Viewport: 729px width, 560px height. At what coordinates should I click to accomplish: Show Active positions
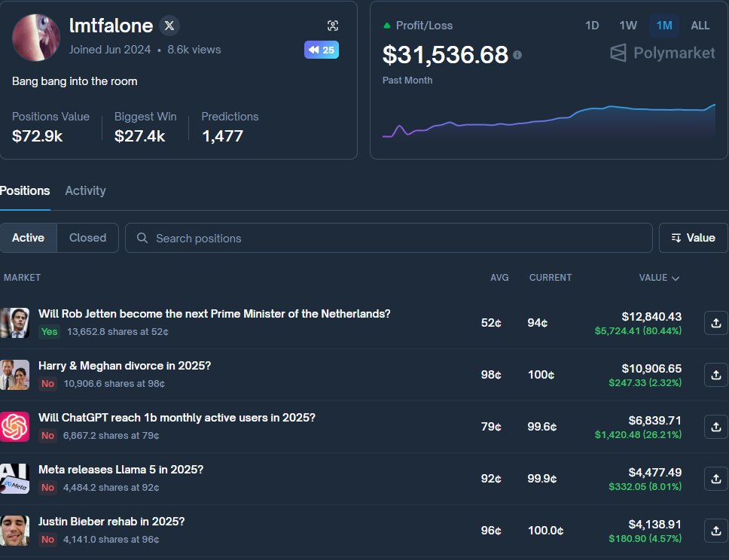tap(29, 238)
